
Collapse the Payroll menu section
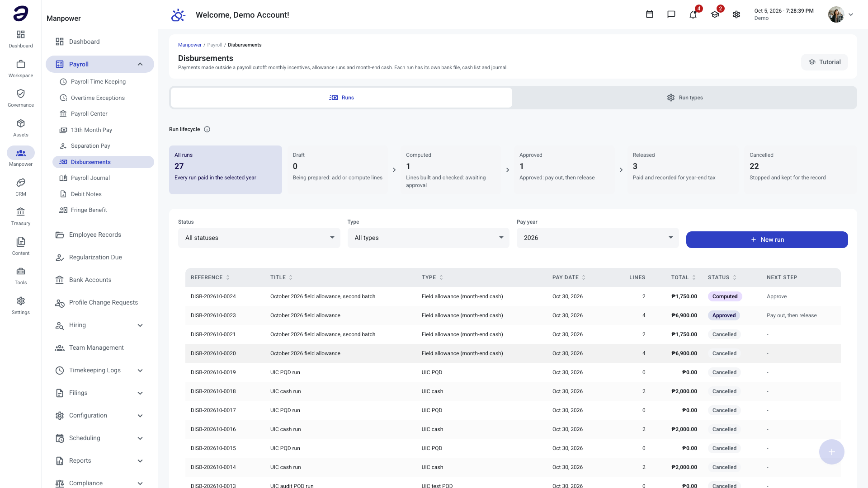140,64
